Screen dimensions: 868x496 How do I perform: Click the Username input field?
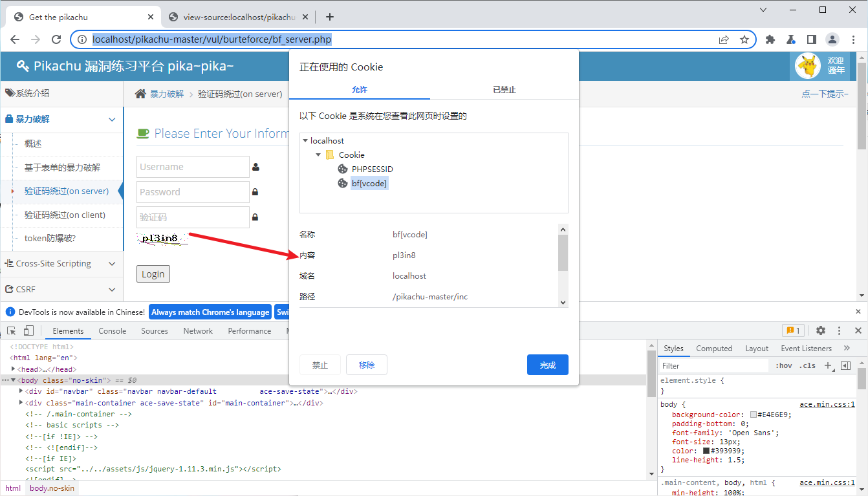(193, 167)
